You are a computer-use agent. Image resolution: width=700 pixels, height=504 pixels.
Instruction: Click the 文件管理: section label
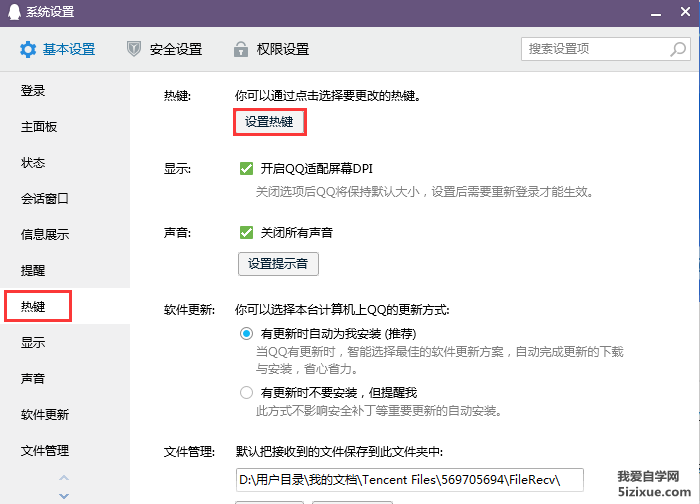tap(189, 452)
